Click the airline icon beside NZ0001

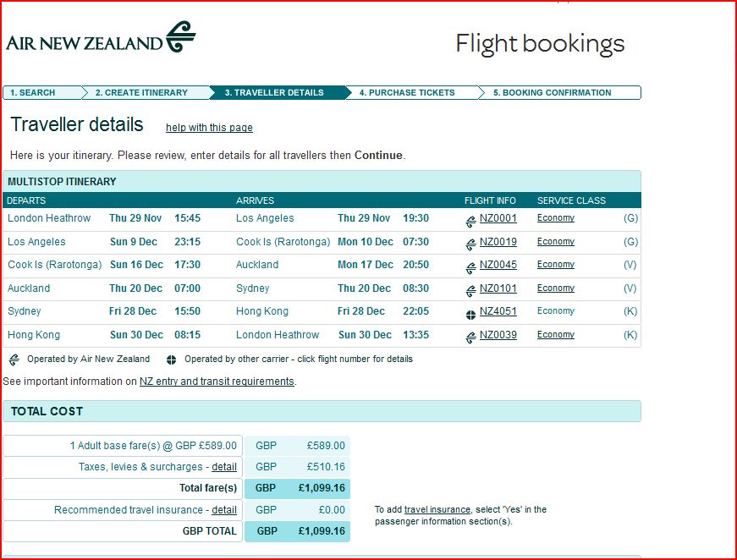click(470, 222)
